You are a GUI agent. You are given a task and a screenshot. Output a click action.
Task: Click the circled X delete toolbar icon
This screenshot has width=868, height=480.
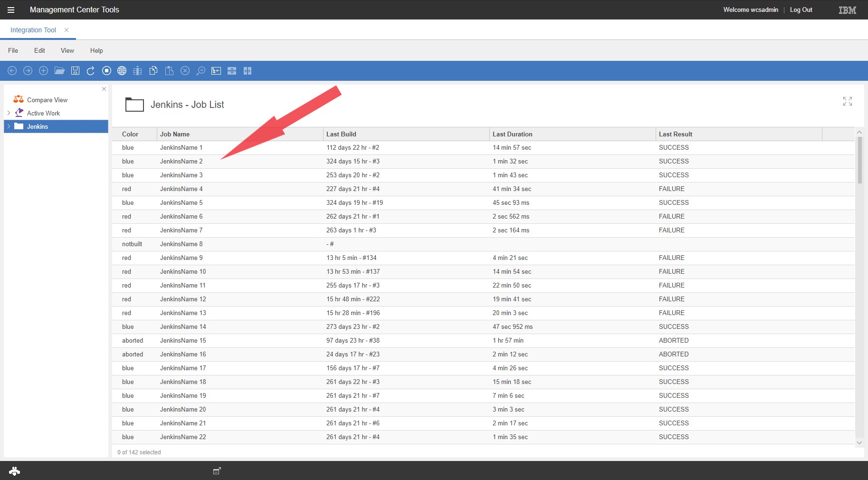pyautogui.click(x=185, y=71)
